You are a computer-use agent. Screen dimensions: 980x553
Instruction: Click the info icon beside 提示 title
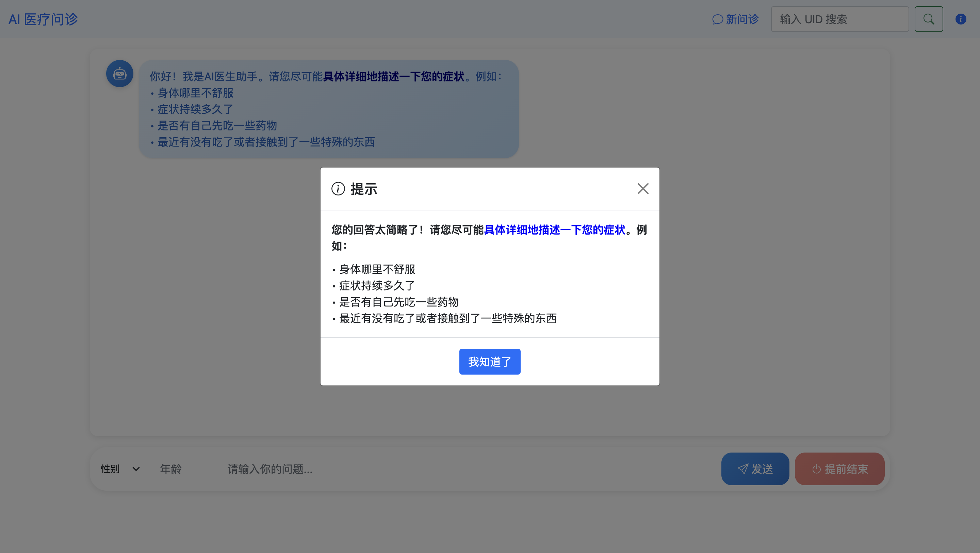pyautogui.click(x=338, y=189)
